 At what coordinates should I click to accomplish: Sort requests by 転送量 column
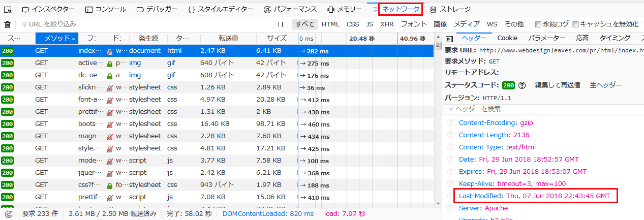point(228,39)
